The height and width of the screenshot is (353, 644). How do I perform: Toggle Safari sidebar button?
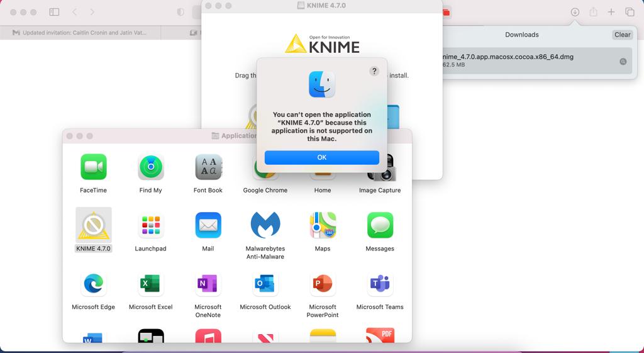54,12
